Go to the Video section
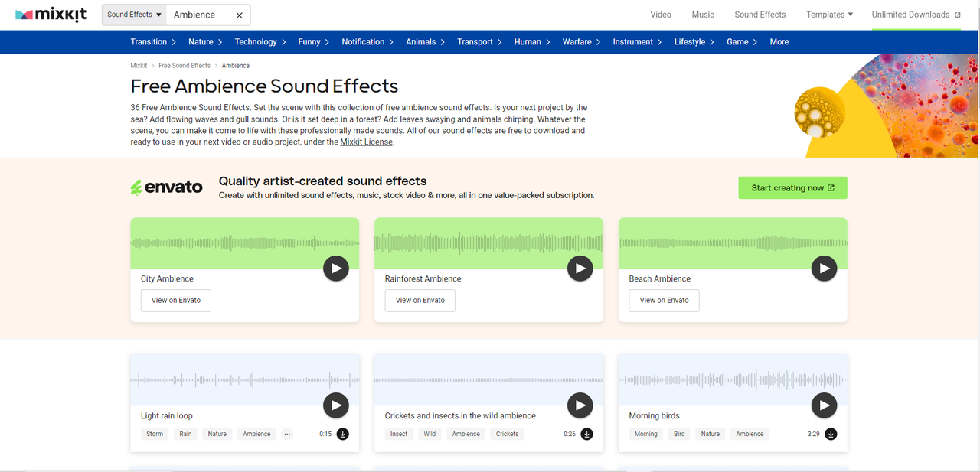 pos(661,15)
